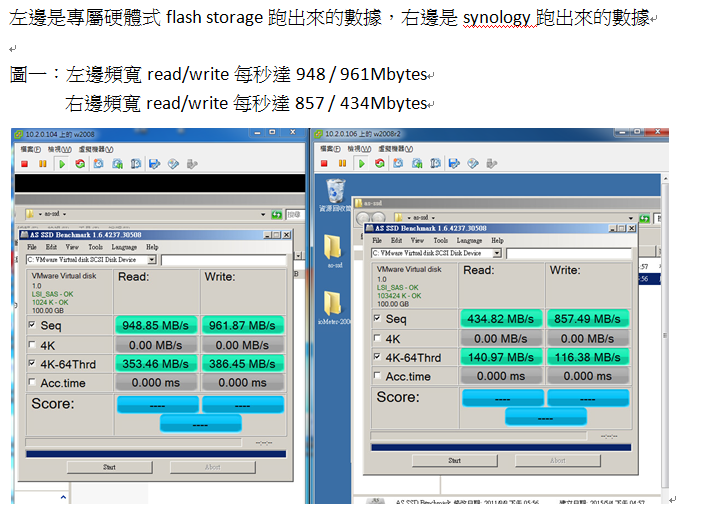Click Start button in 10.2.0.104 benchmark

pyautogui.click(x=109, y=467)
